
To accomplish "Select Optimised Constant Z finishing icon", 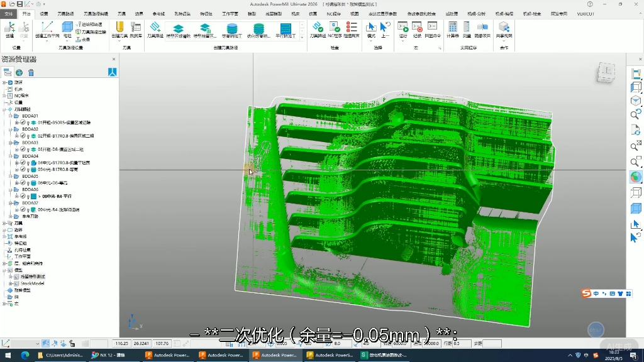I will [x=258, y=28].
